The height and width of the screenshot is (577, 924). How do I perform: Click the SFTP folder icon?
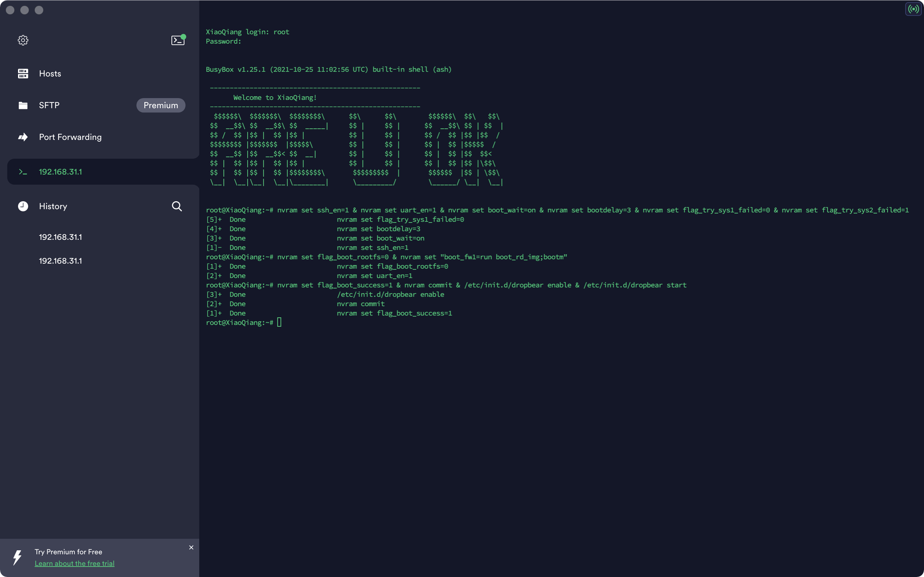[x=23, y=105]
